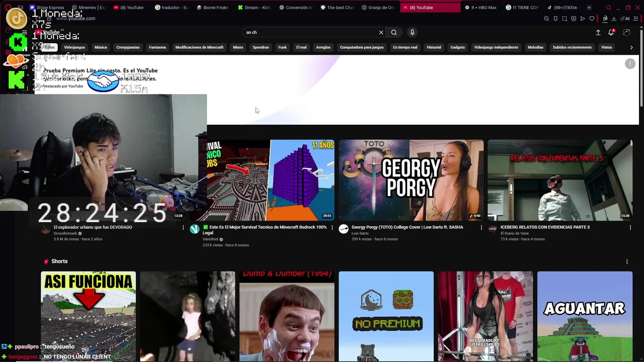Image resolution: width=644 pixels, height=362 pixels.
Task: Select the Gadgets filter chip
Action: click(x=457, y=47)
